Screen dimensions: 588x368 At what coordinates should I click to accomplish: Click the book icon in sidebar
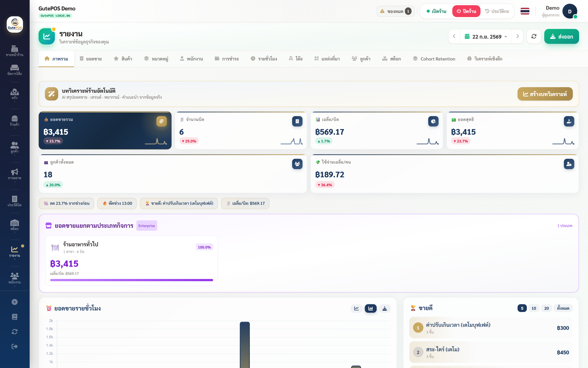click(15, 317)
